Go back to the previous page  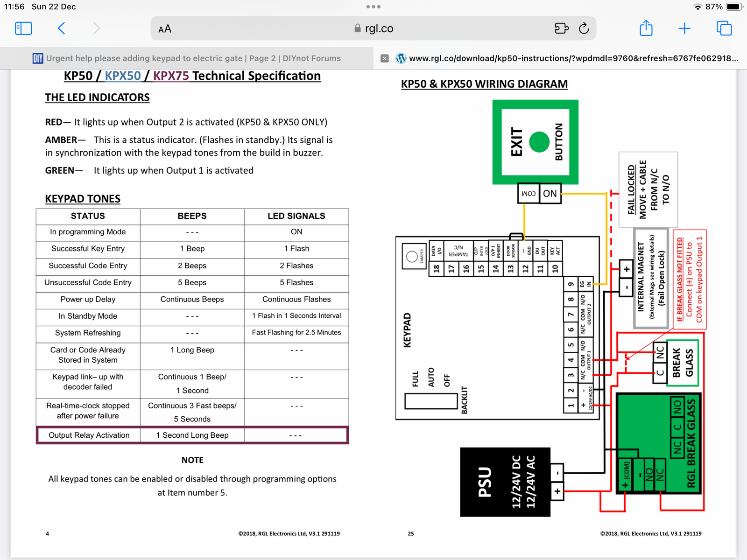tap(62, 28)
